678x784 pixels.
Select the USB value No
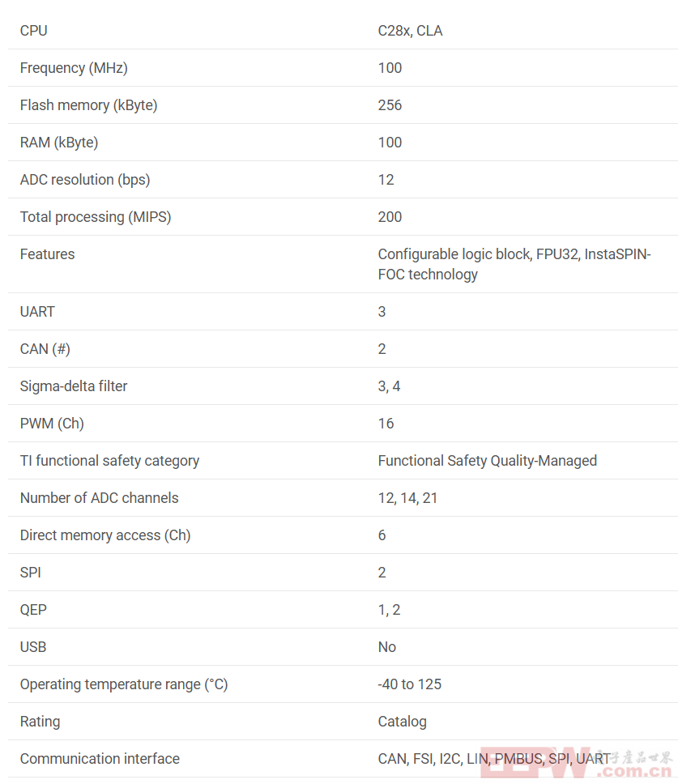pyautogui.click(x=386, y=647)
